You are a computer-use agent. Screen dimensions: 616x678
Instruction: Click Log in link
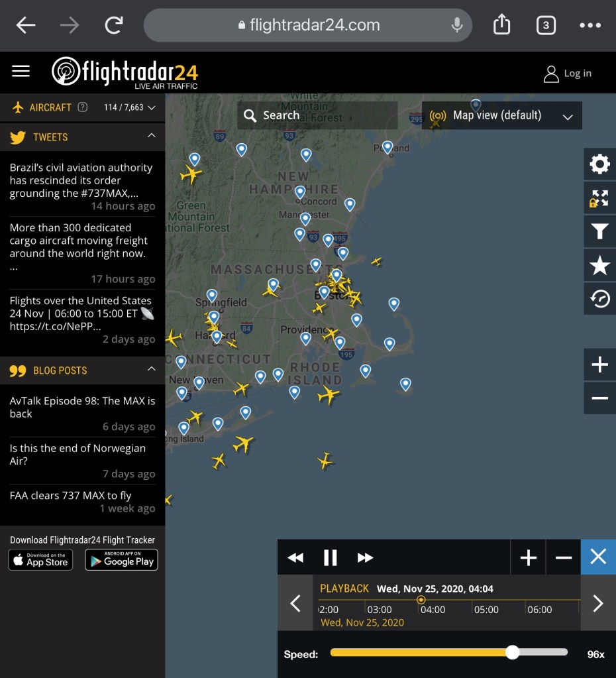coord(568,74)
